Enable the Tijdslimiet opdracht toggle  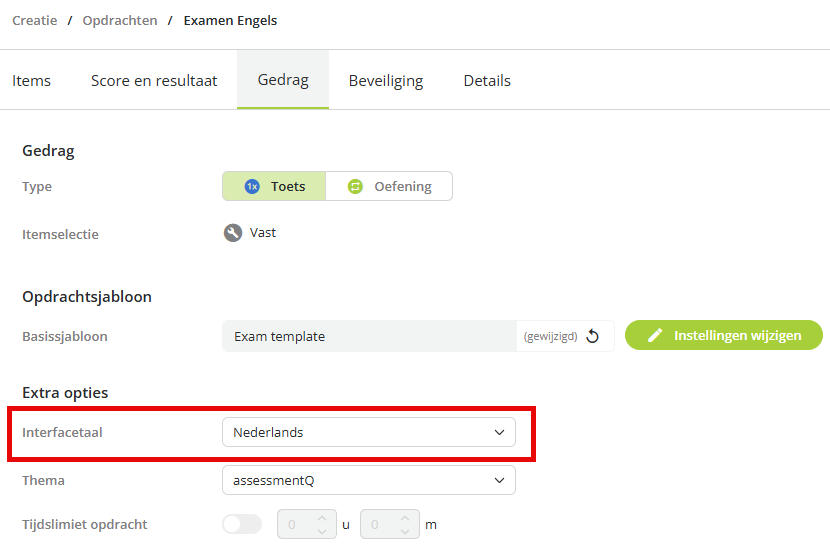[x=242, y=524]
